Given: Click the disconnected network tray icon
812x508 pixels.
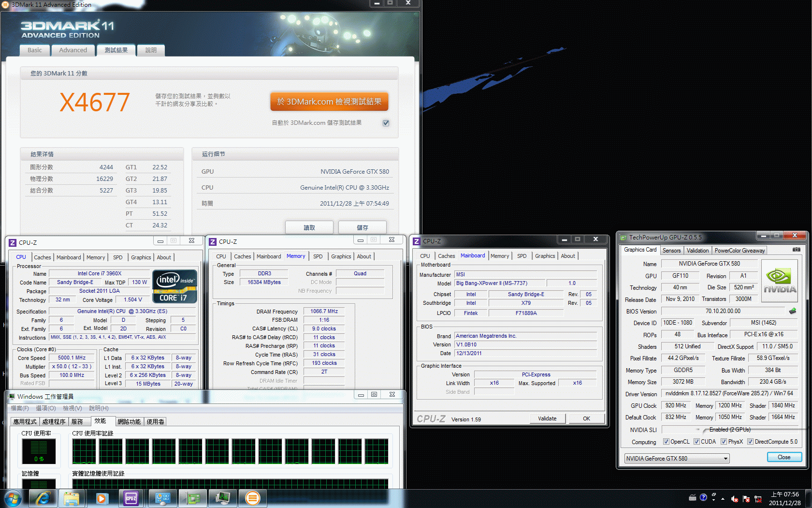Looking at the screenshot, I should (758, 499).
